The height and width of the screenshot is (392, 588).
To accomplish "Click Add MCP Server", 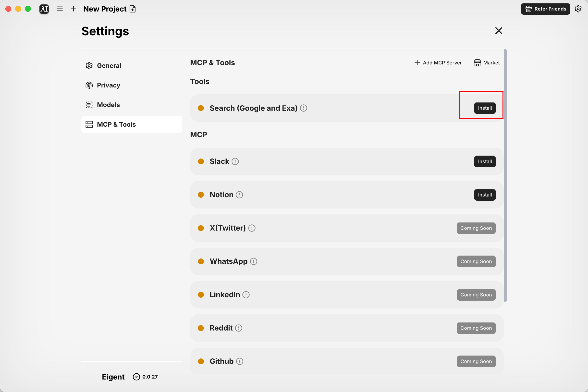I will point(438,63).
